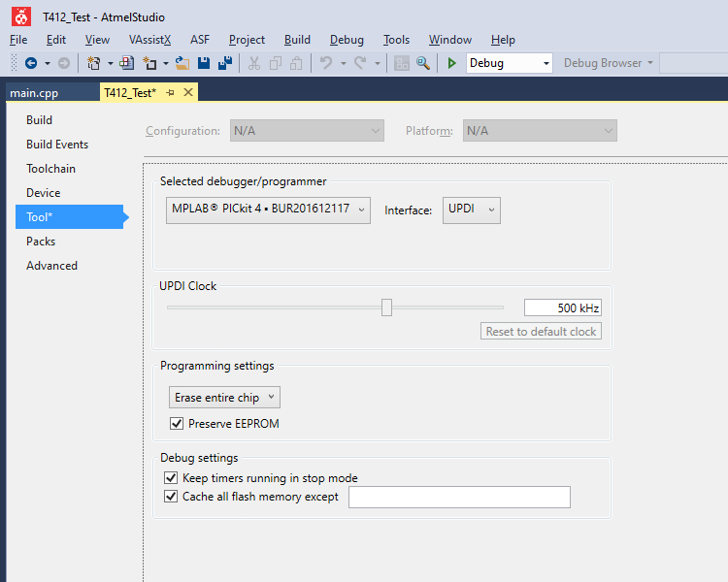
Task: Click the Device Programming grid icon
Action: [x=402, y=63]
